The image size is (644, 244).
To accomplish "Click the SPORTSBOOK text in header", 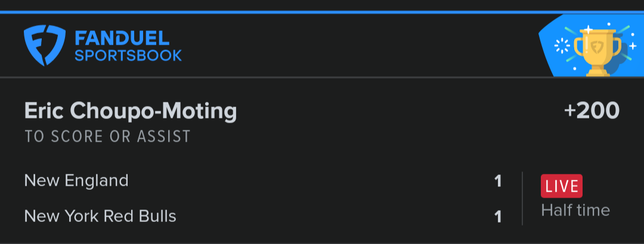I will click(128, 55).
